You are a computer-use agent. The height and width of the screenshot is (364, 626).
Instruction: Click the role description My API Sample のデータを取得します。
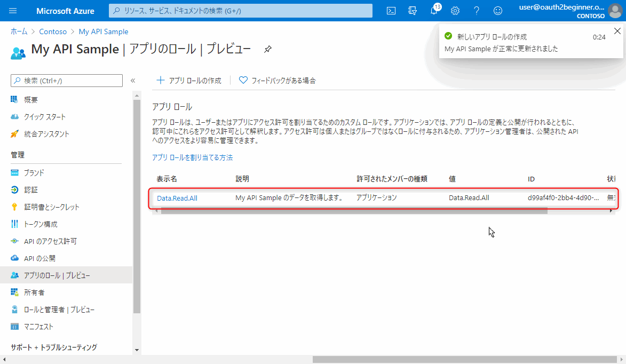pos(289,197)
